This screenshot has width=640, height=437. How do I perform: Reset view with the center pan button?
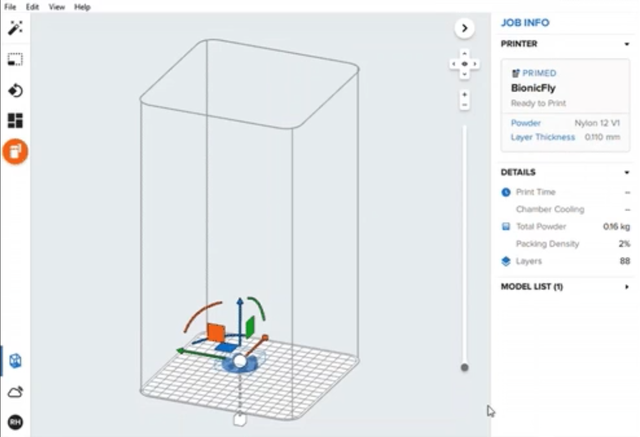[464, 64]
